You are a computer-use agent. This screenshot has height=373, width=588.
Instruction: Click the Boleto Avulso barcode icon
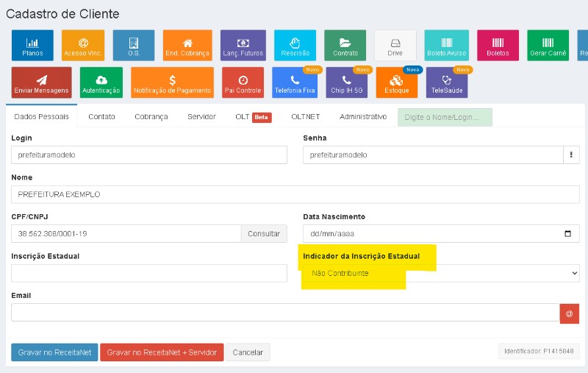(446, 46)
